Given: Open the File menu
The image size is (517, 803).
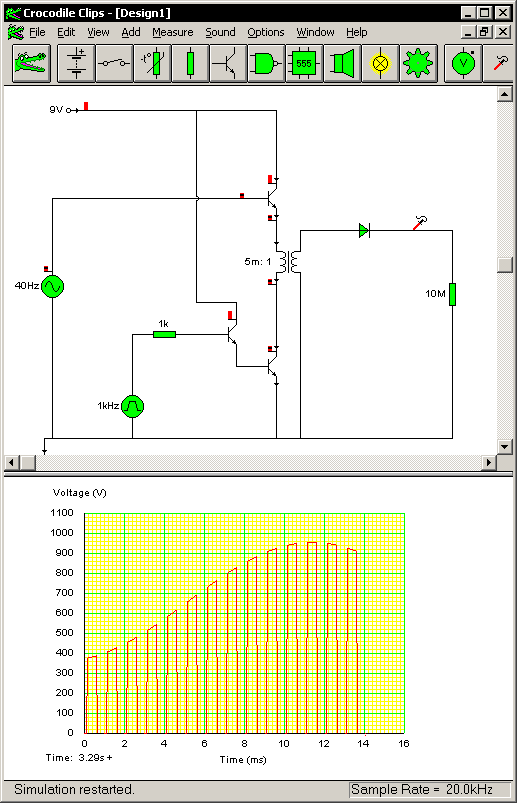Looking at the screenshot, I should pyautogui.click(x=37, y=32).
